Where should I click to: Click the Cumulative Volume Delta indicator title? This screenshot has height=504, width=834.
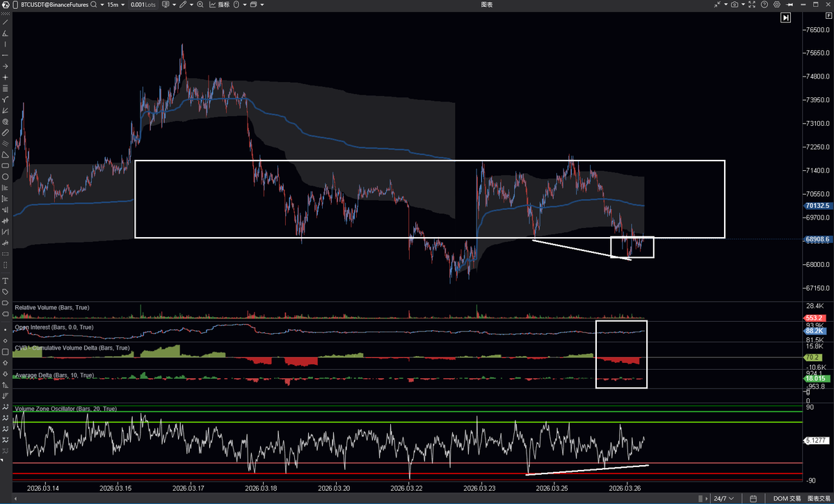pyautogui.click(x=72, y=348)
